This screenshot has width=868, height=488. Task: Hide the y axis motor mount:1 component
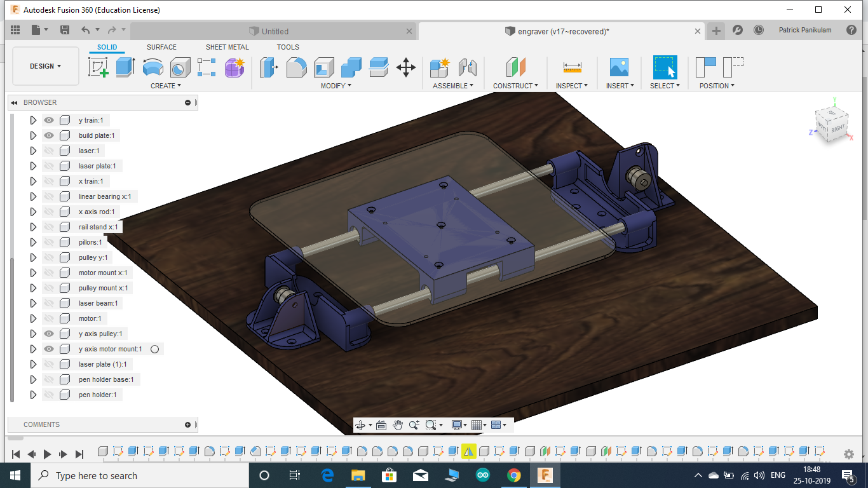[49, 349]
